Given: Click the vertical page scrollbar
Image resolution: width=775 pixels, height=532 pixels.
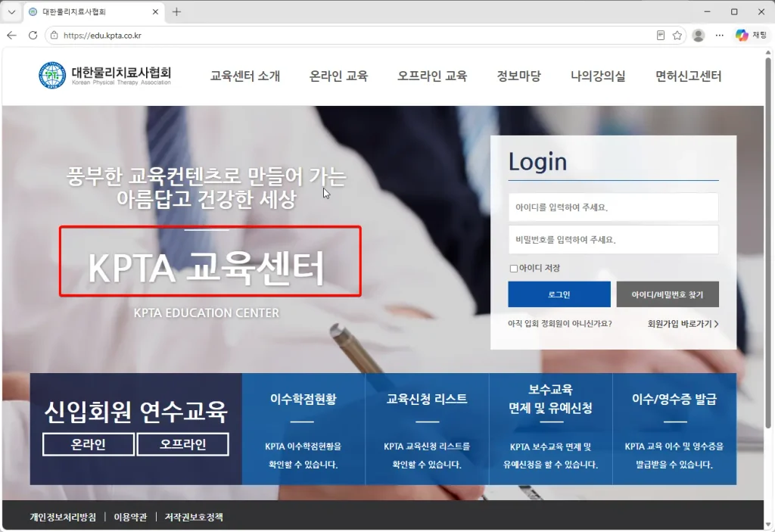Looking at the screenshot, I should point(768,242).
